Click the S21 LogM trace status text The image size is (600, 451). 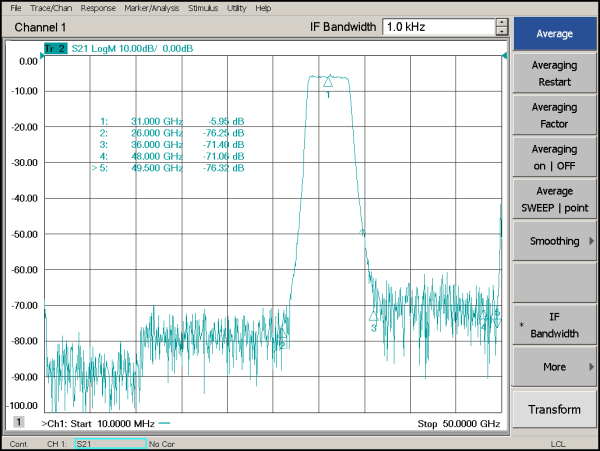point(132,49)
